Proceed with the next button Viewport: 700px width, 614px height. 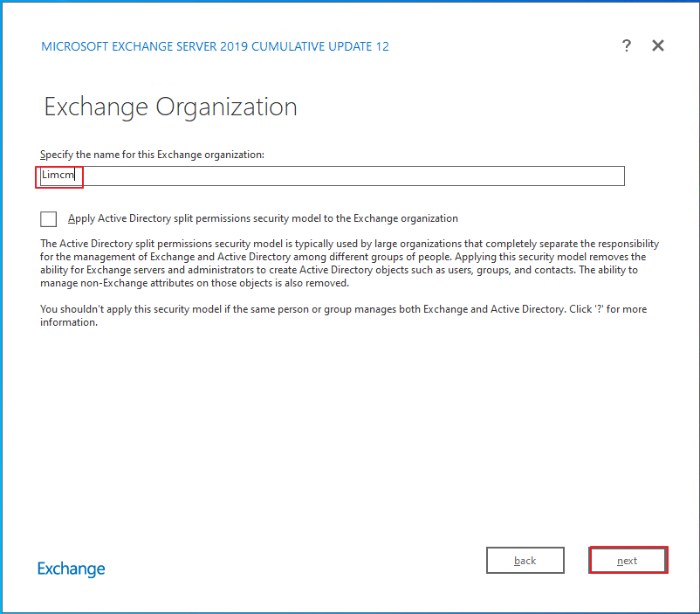coord(628,561)
